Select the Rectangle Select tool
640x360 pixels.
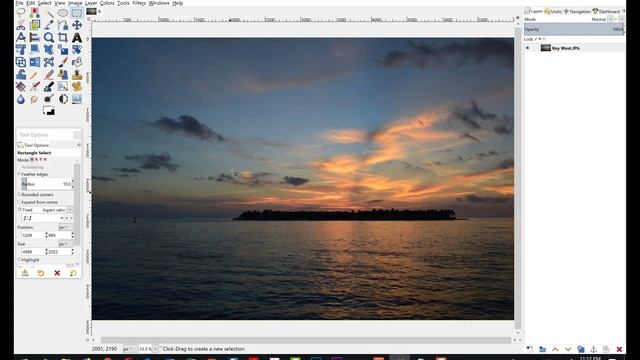point(76,13)
